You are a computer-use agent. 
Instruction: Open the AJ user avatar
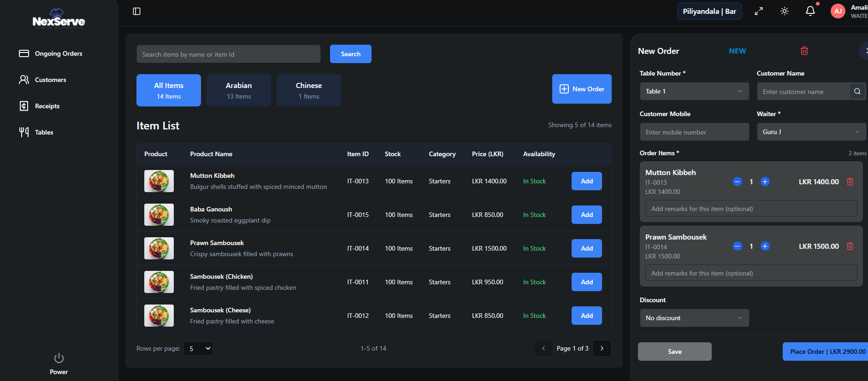(838, 12)
